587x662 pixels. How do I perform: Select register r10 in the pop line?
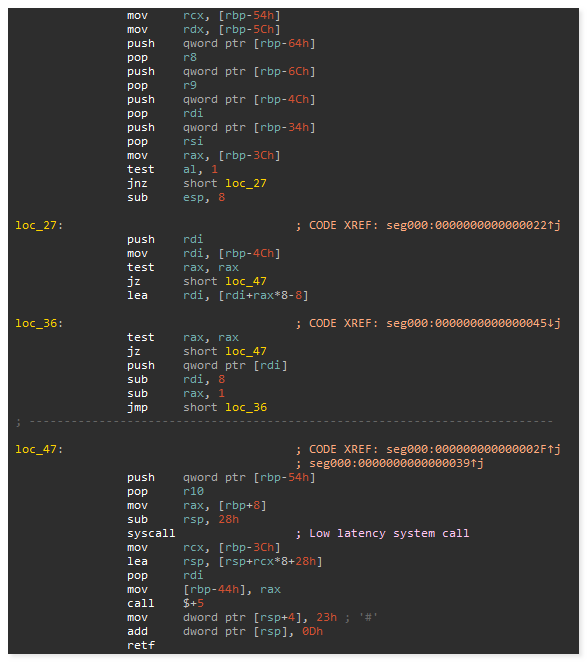(193, 491)
